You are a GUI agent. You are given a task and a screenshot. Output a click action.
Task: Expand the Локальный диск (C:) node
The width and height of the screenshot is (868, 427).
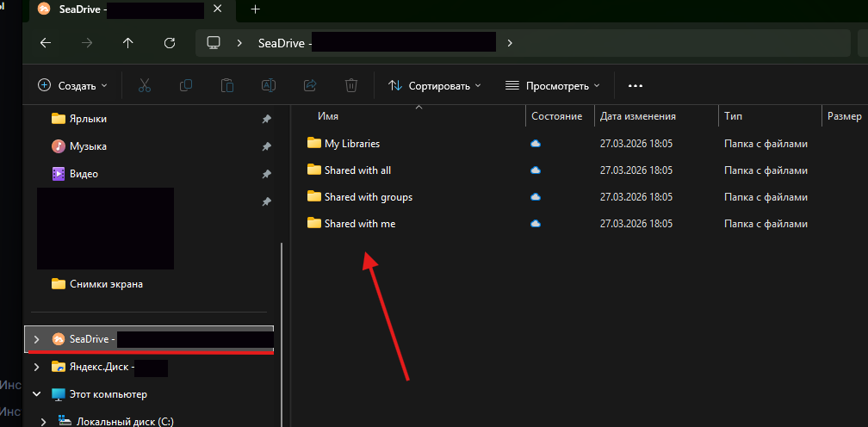[43, 422]
